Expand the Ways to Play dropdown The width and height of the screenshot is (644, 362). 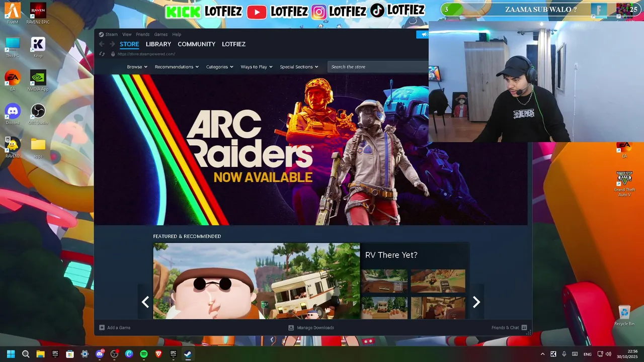point(257,67)
